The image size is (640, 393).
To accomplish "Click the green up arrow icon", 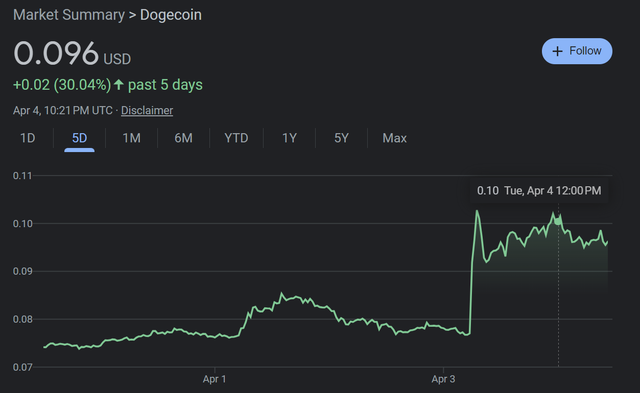I will [119, 84].
